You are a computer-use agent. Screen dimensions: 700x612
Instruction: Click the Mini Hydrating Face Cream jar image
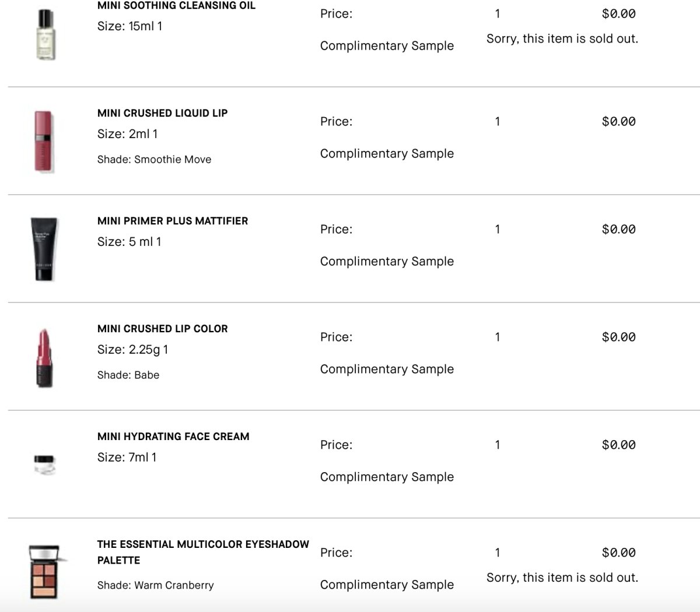45,465
